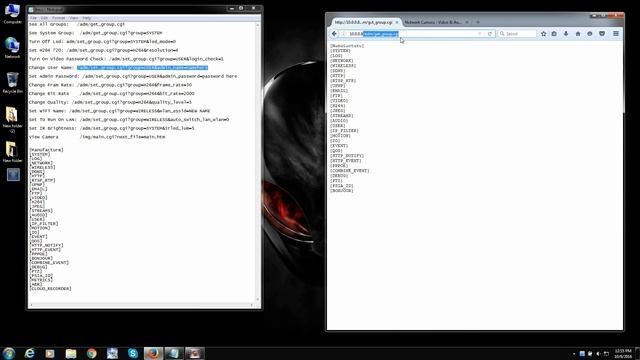The height and width of the screenshot is (360, 640).
Task: Click [WIRELESS] in the Firefox page
Action: coord(343,66)
